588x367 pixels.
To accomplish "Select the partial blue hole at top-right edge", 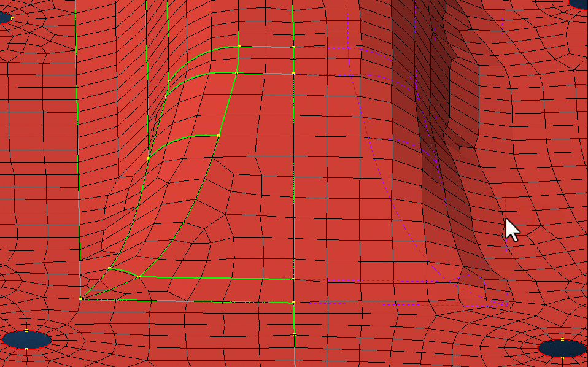I will [580, 4].
